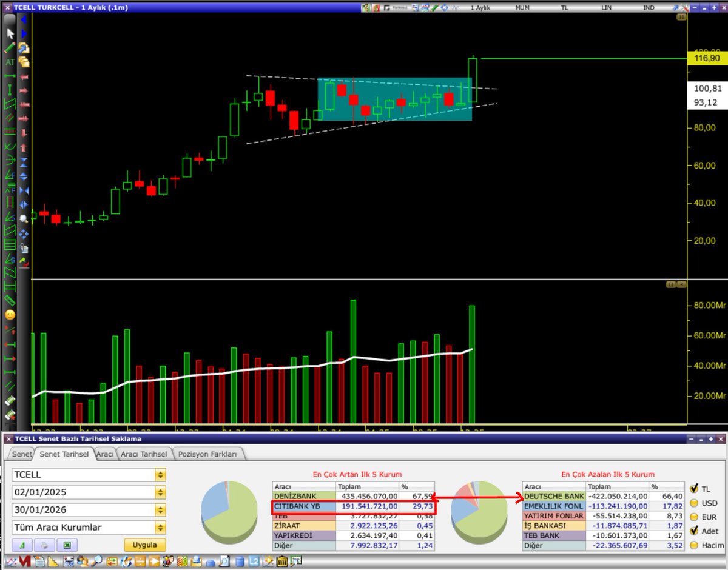
Task: Click the Toplam column header in left table
Action: [367, 486]
